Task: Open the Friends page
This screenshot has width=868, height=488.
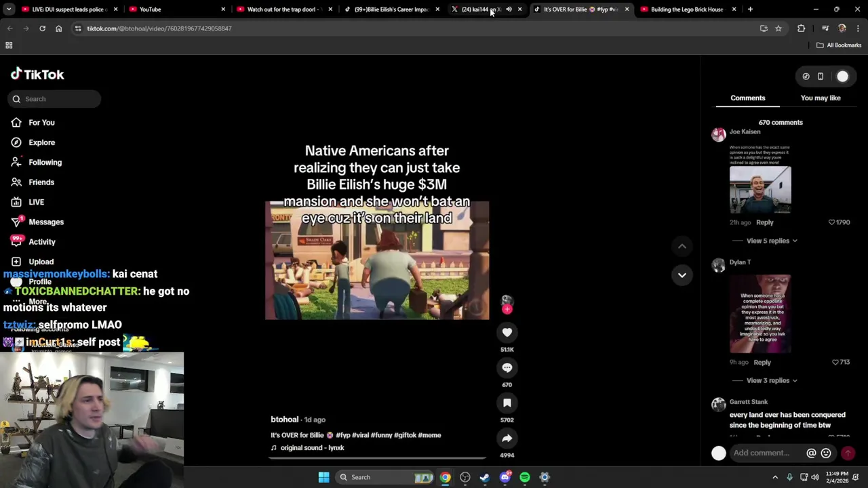Action: coord(41,182)
